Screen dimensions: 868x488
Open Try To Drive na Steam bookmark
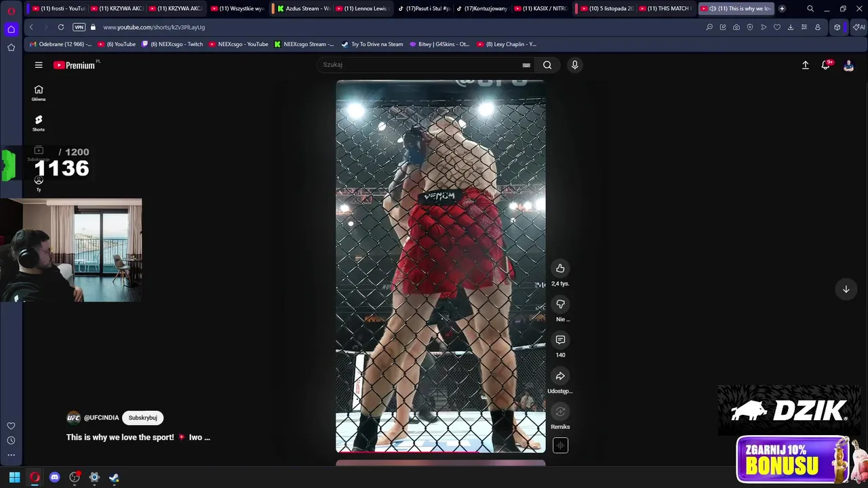(372, 44)
